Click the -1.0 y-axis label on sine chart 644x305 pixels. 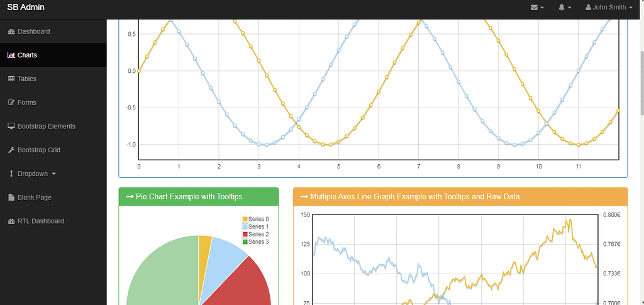coord(132,145)
